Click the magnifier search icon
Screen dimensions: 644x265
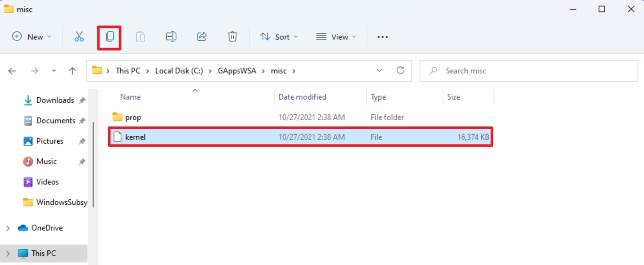[x=433, y=71]
